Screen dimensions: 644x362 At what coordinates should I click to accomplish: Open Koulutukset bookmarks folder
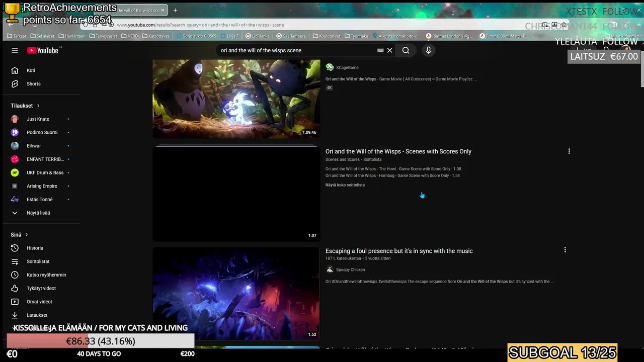click(326, 36)
